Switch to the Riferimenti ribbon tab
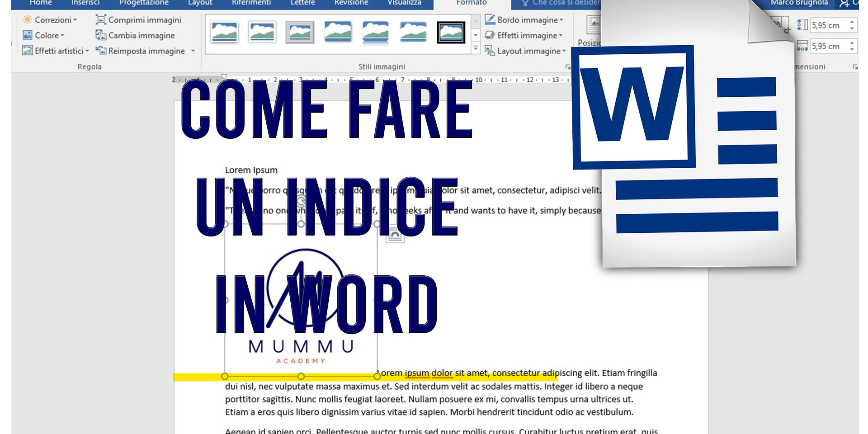868x434 pixels. 251,3
